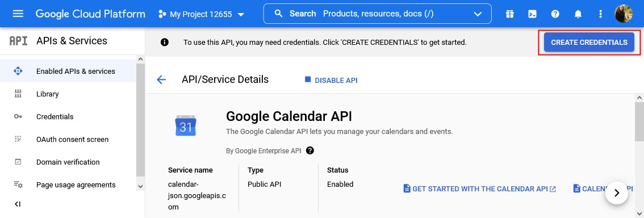Viewport: 644px width, 218px height.
Task: Click the Google Calendar API title
Action: click(288, 116)
